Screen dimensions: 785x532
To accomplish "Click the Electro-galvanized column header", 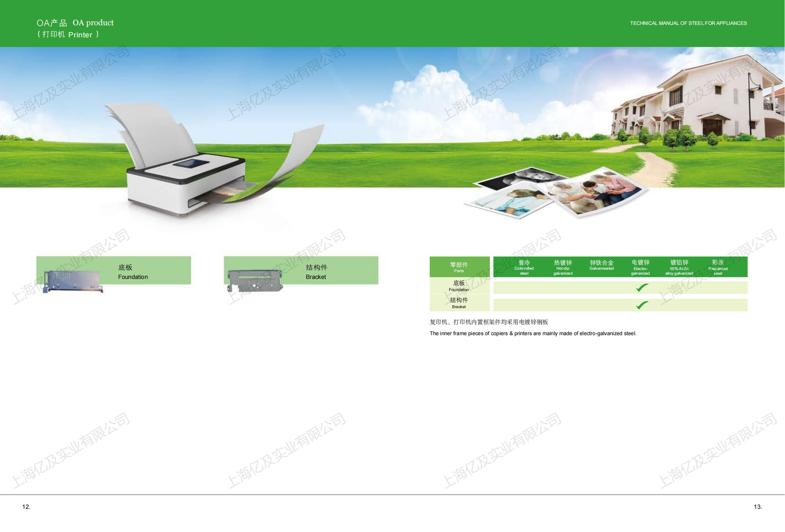I will [640, 267].
